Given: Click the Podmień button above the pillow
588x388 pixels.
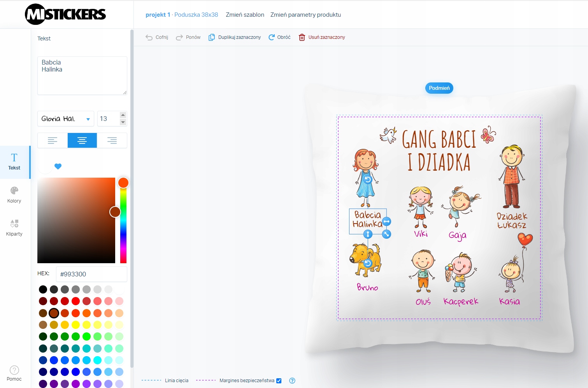Looking at the screenshot, I should click(x=439, y=88).
